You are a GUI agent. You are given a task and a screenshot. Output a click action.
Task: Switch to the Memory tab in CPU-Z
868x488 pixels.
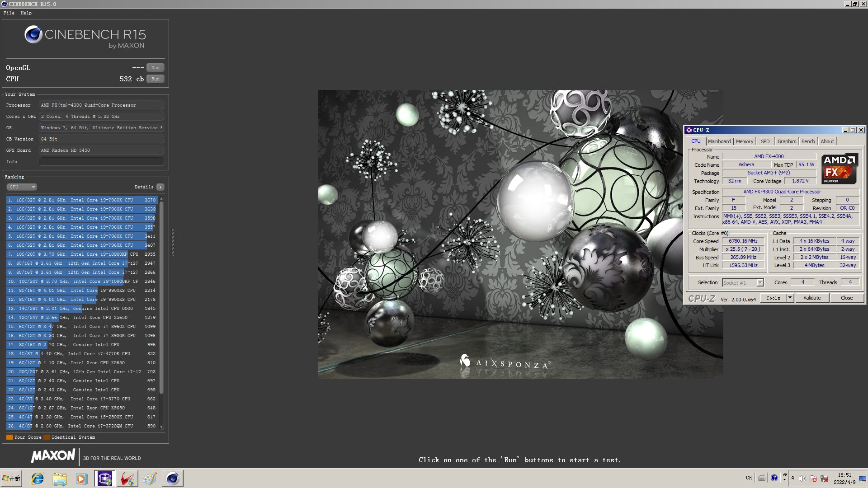745,141
